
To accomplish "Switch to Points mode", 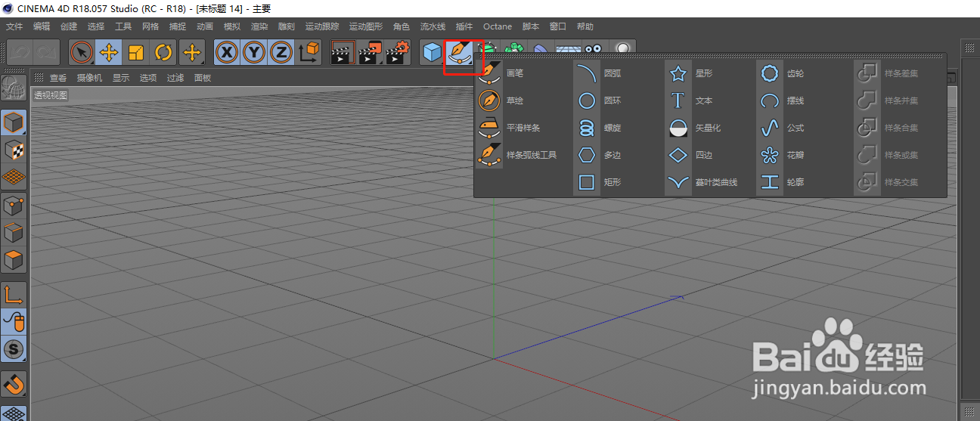I will [15, 205].
